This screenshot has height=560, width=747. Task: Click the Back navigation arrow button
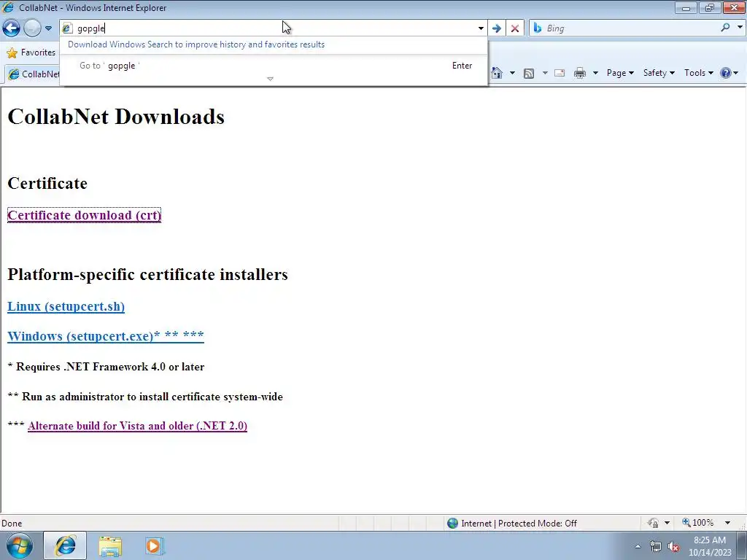(x=12, y=28)
